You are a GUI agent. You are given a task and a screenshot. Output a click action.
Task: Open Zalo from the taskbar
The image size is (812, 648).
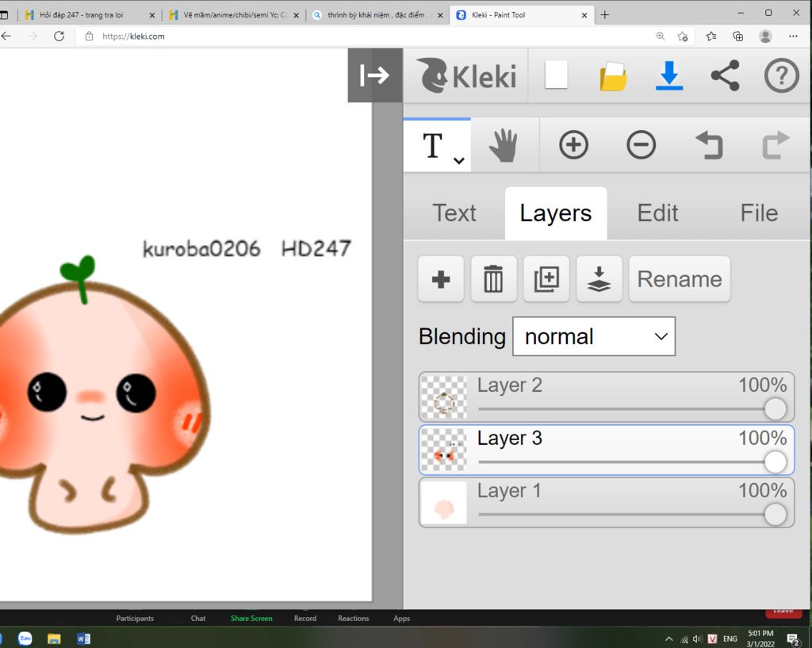point(25,638)
